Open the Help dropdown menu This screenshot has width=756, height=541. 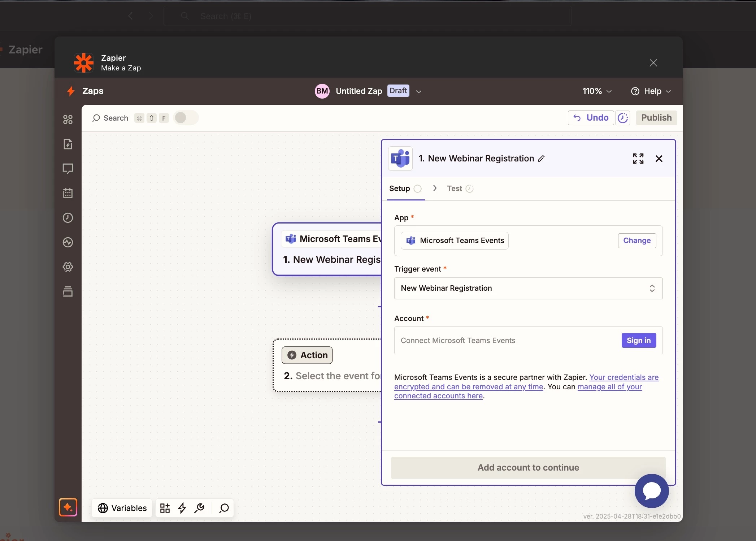tap(651, 91)
